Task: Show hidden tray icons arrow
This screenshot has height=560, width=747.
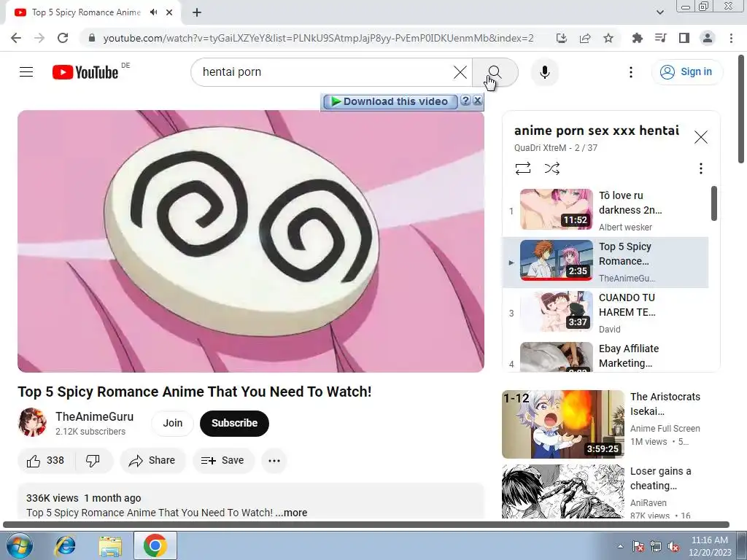Action: tap(620, 546)
